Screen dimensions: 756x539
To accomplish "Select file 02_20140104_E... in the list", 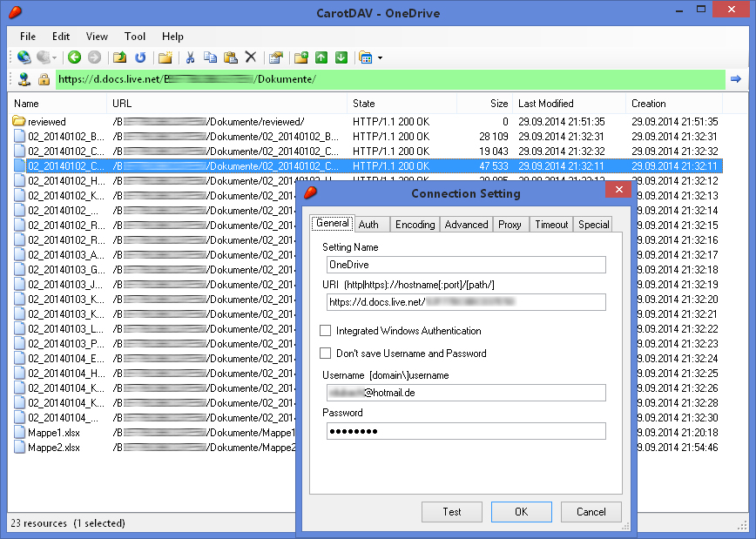I will coord(65,359).
